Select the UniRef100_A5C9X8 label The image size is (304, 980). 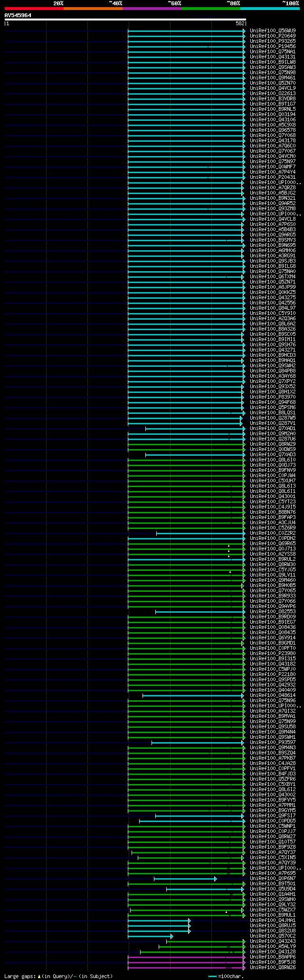pyautogui.click(x=273, y=125)
